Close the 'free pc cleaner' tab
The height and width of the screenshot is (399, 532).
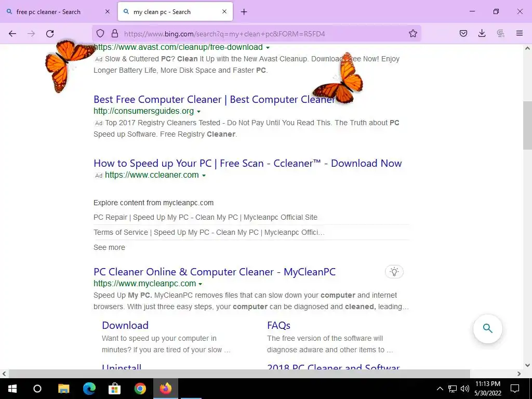coord(108,11)
